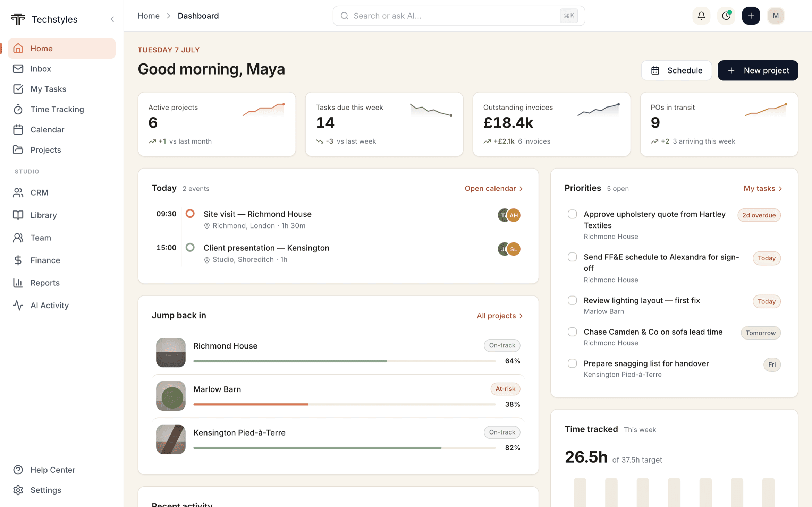
Task: Click the AI Activity pulse icon
Action: point(18,305)
